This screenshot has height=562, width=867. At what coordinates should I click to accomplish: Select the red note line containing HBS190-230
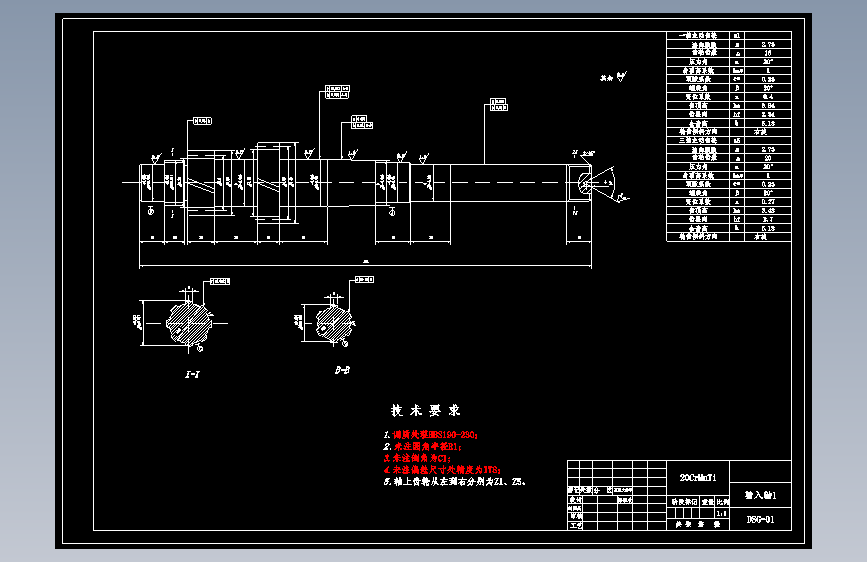coord(431,435)
